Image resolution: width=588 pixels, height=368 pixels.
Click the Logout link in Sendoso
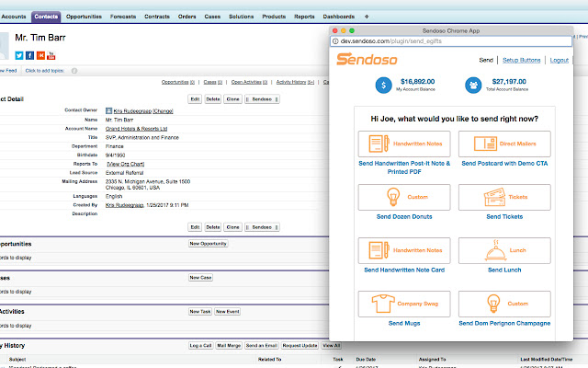click(559, 60)
